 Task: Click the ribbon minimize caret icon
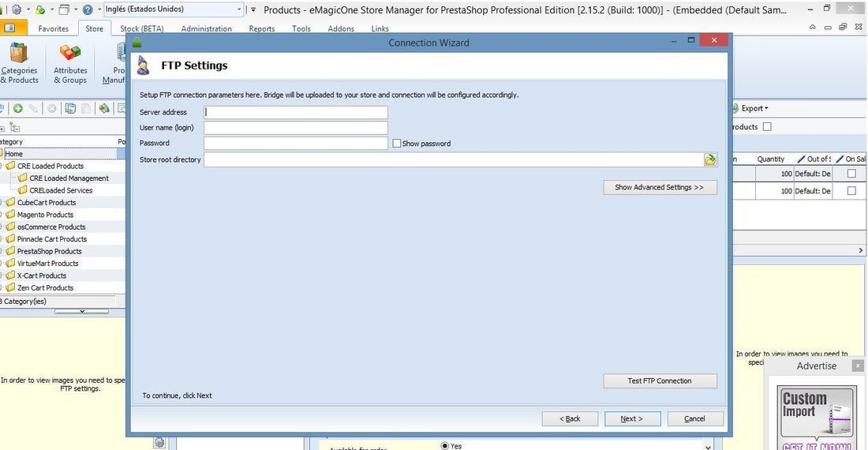coord(813,27)
